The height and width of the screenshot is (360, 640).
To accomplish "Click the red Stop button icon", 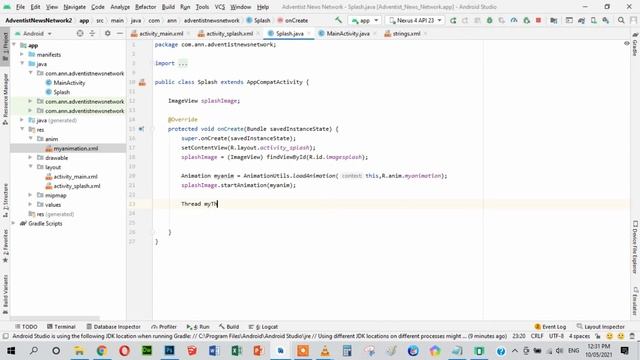I will (x=538, y=20).
